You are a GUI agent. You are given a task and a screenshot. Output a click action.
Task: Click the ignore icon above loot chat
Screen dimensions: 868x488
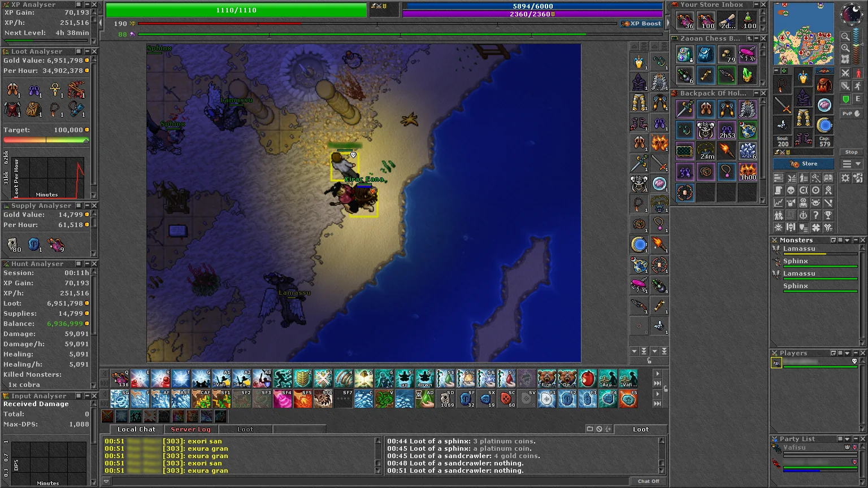click(x=600, y=429)
